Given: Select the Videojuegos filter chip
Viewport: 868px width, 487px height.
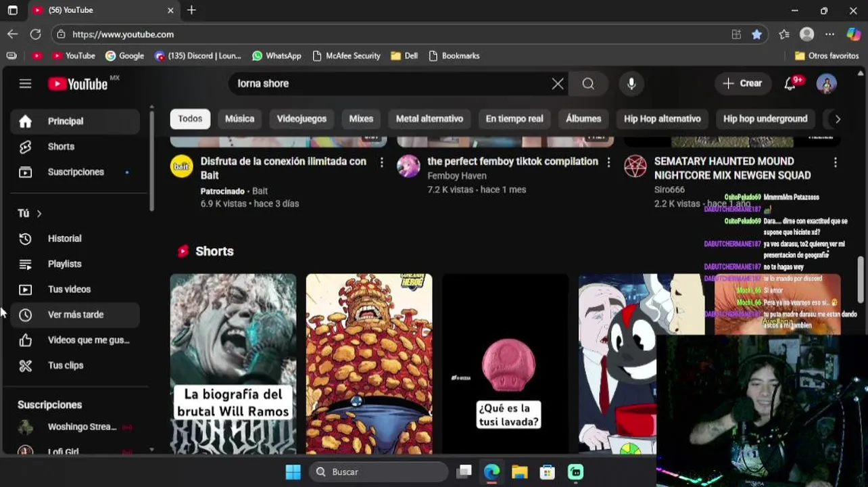Looking at the screenshot, I should click(x=302, y=118).
